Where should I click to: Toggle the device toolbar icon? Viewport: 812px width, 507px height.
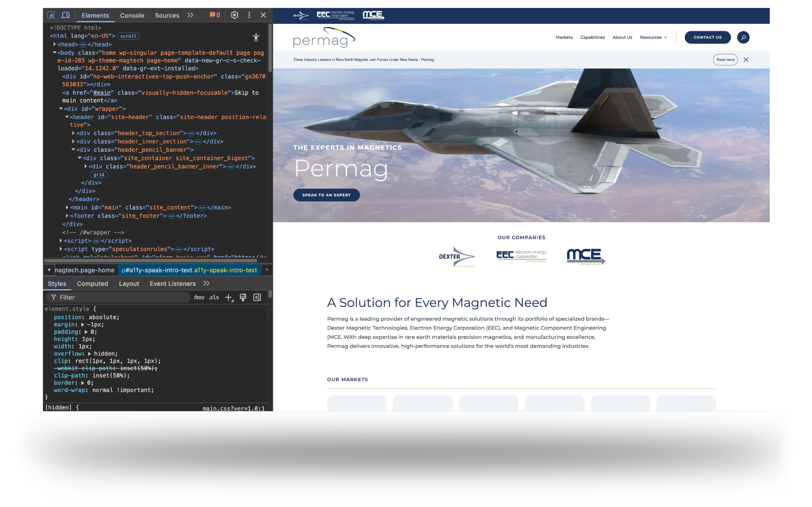tap(66, 15)
